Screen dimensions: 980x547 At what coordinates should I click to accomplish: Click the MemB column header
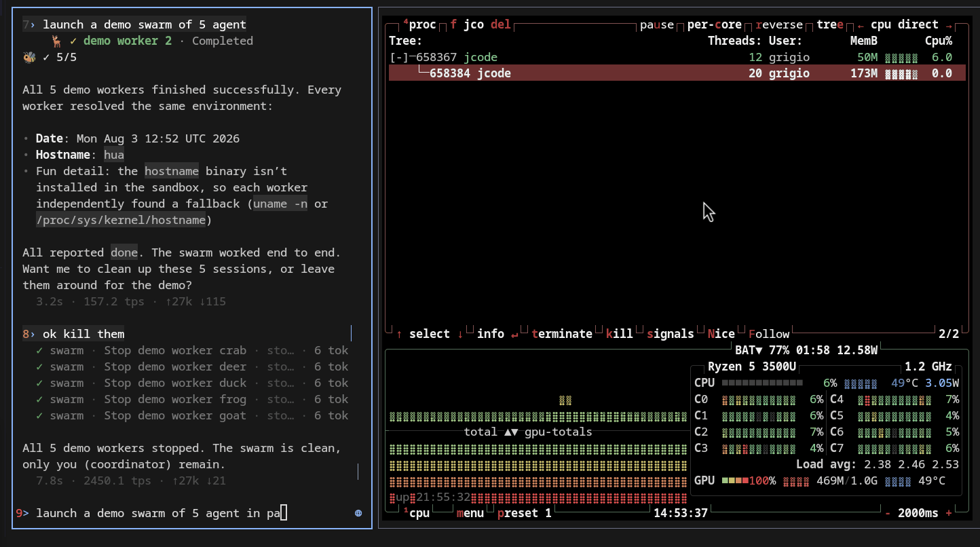[864, 41]
